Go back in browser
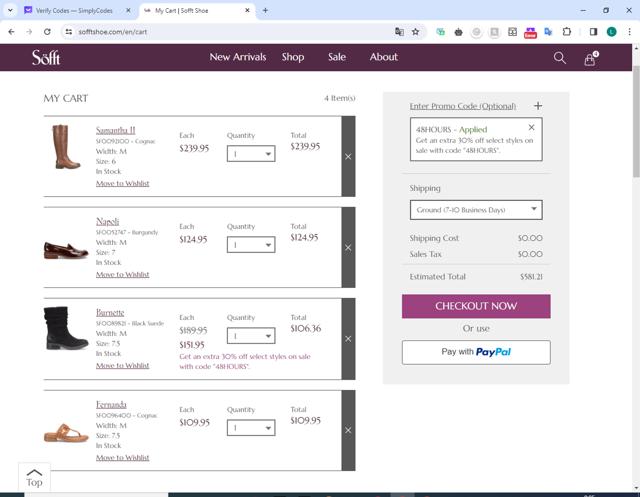The width and height of the screenshot is (640, 497). (11, 31)
